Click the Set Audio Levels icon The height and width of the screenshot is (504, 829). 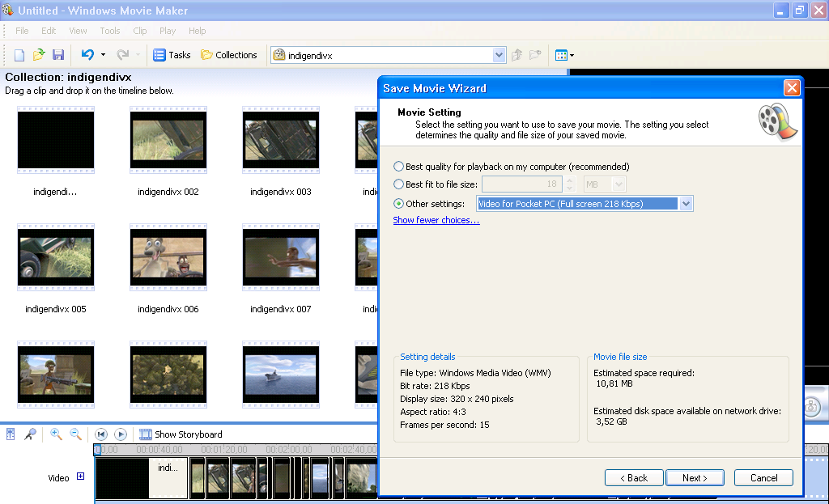tap(10, 434)
